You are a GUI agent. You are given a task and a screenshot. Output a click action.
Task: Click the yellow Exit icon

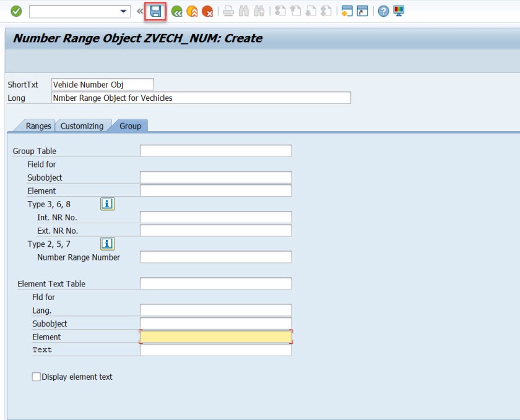[192, 12]
